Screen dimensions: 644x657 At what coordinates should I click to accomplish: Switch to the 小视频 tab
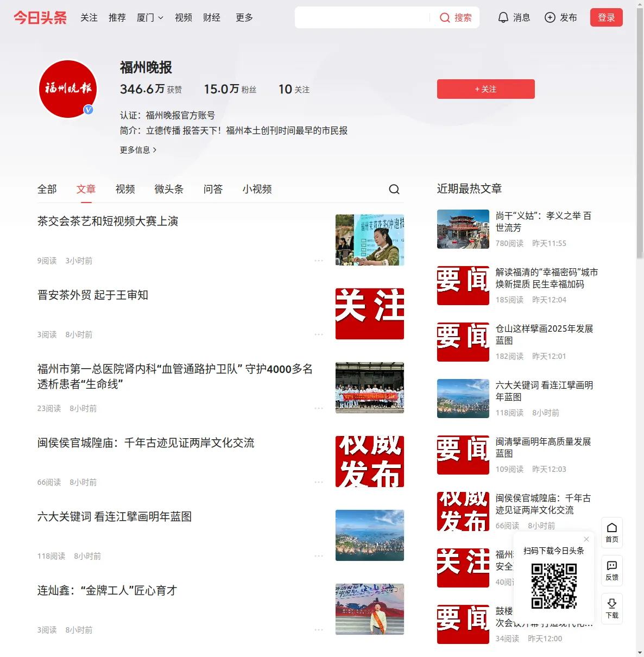pos(257,189)
